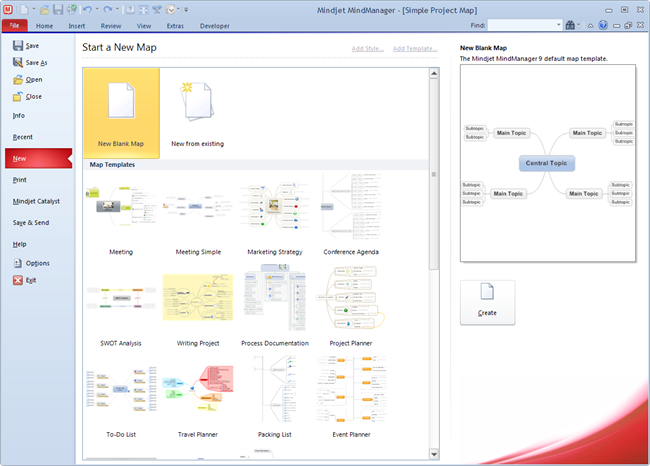Click Save As in the File menu
Viewport: 650px width, 466px height.
(x=30, y=63)
